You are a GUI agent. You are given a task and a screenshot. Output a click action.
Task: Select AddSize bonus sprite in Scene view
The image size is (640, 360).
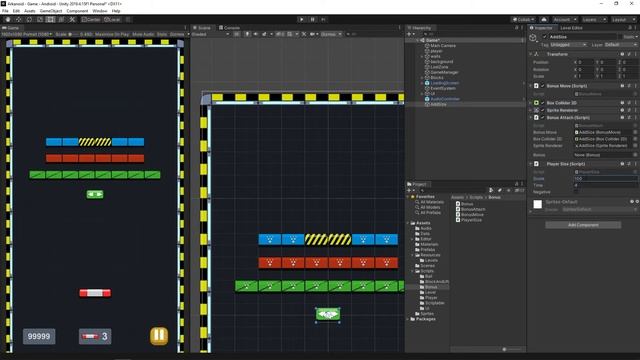[328, 314]
